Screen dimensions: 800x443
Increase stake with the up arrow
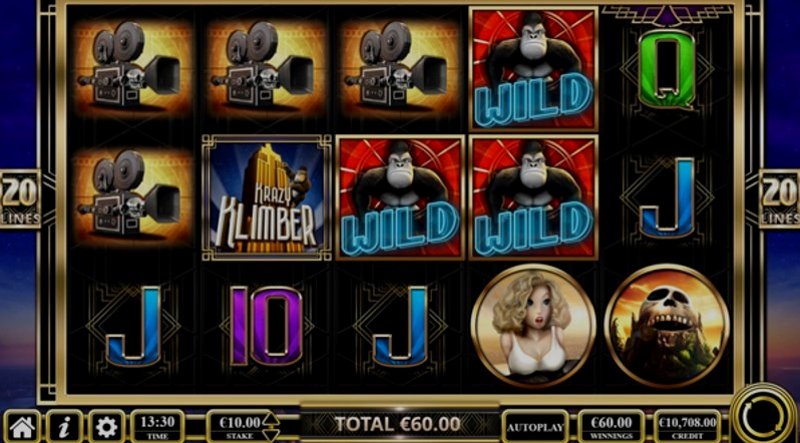click(271, 420)
